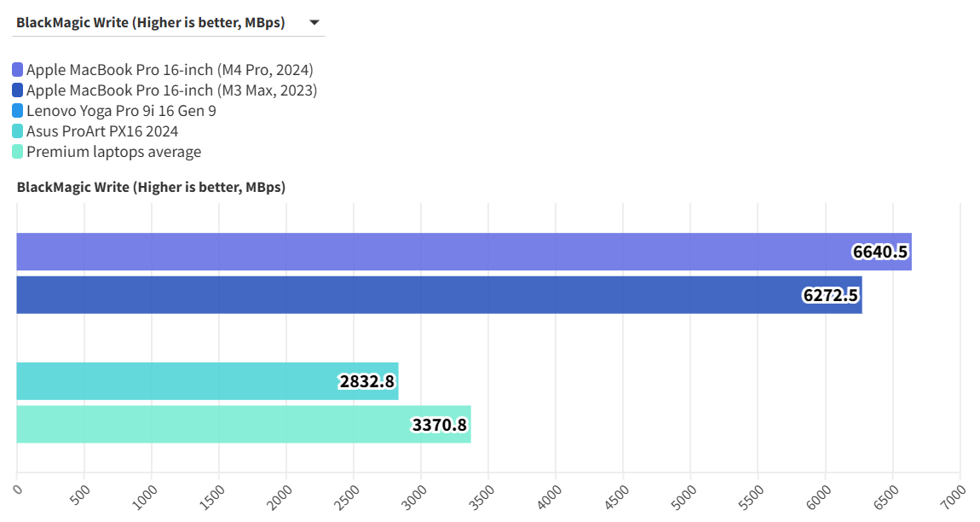Click the 6640.5 value label
980x522 pixels.
880,252
